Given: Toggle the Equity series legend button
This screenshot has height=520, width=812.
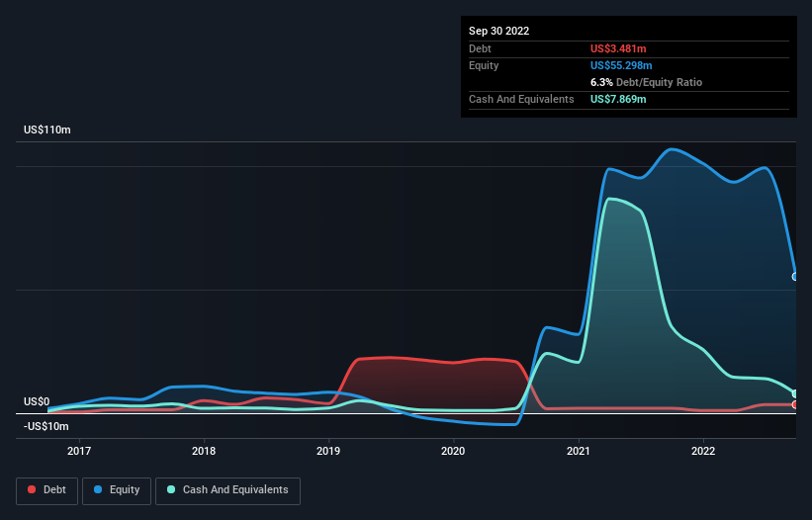Looking at the screenshot, I should (x=117, y=490).
